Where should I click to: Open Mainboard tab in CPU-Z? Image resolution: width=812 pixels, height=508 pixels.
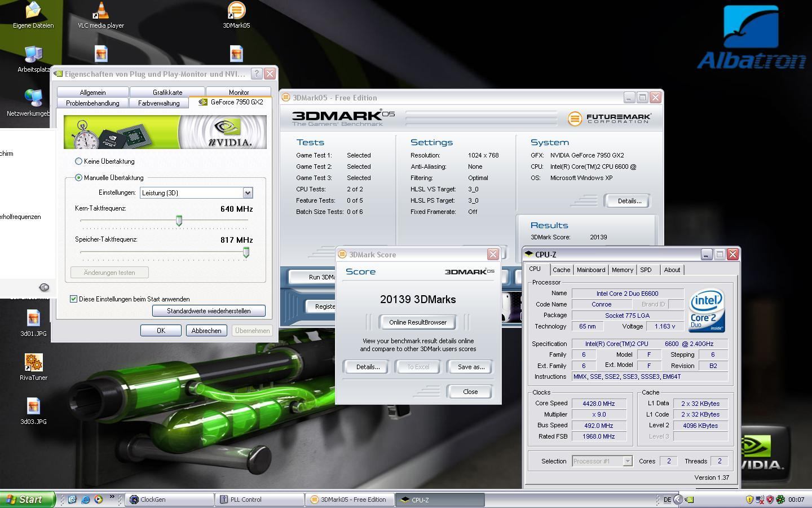click(591, 270)
